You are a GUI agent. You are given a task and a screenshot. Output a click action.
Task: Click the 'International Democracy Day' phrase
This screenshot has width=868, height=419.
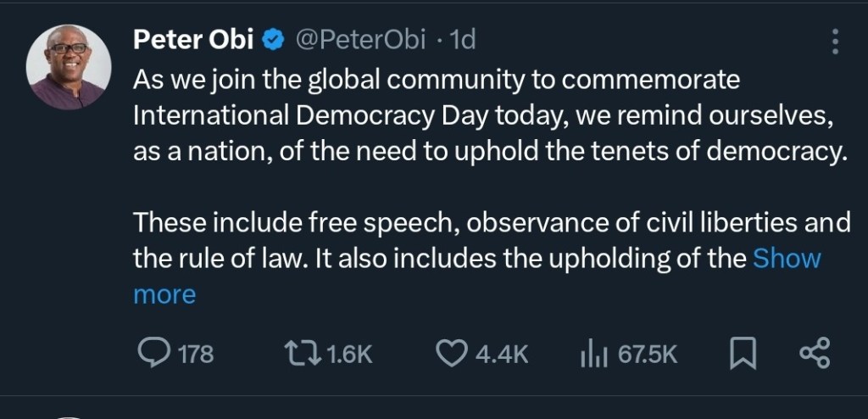pyautogui.click(x=306, y=116)
